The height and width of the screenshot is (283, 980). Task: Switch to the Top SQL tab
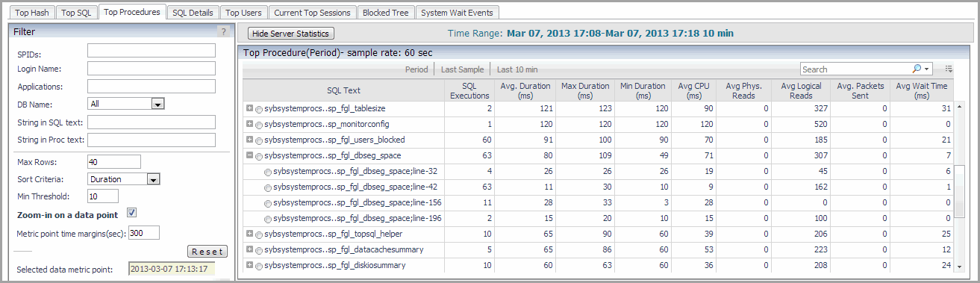77,13
